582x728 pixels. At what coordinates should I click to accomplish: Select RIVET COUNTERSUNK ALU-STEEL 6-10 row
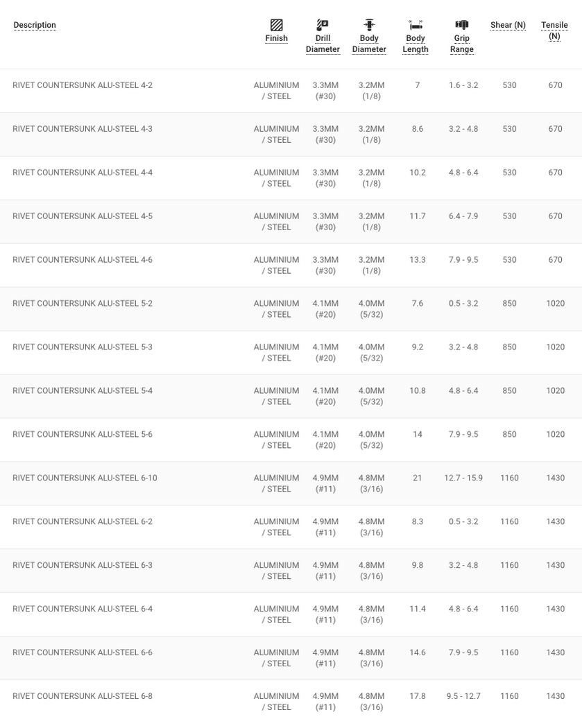[x=291, y=484]
